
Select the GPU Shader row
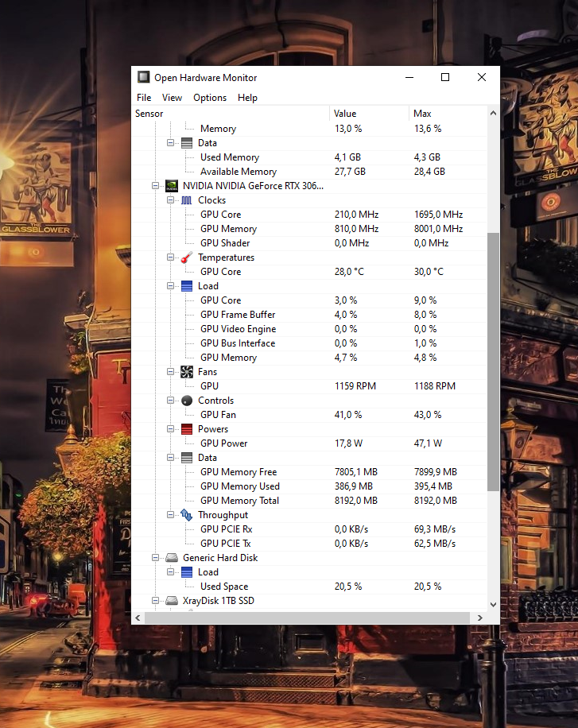309,243
